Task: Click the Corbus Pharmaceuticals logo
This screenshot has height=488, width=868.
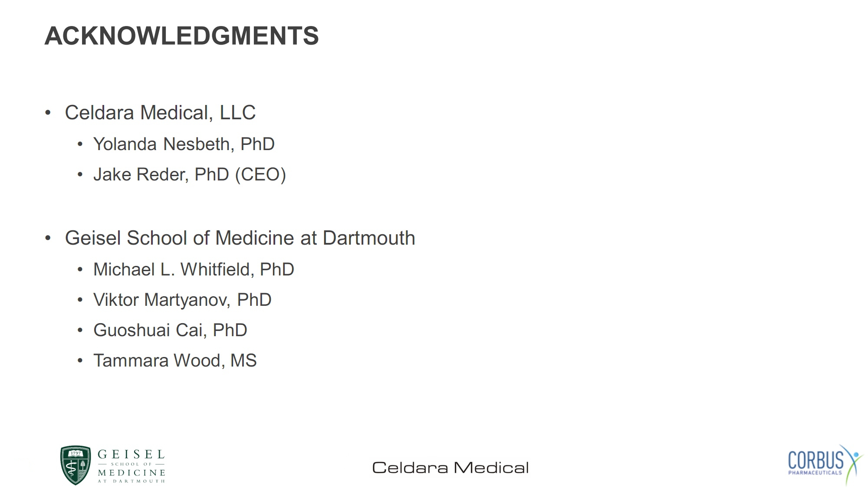Action: (825, 465)
